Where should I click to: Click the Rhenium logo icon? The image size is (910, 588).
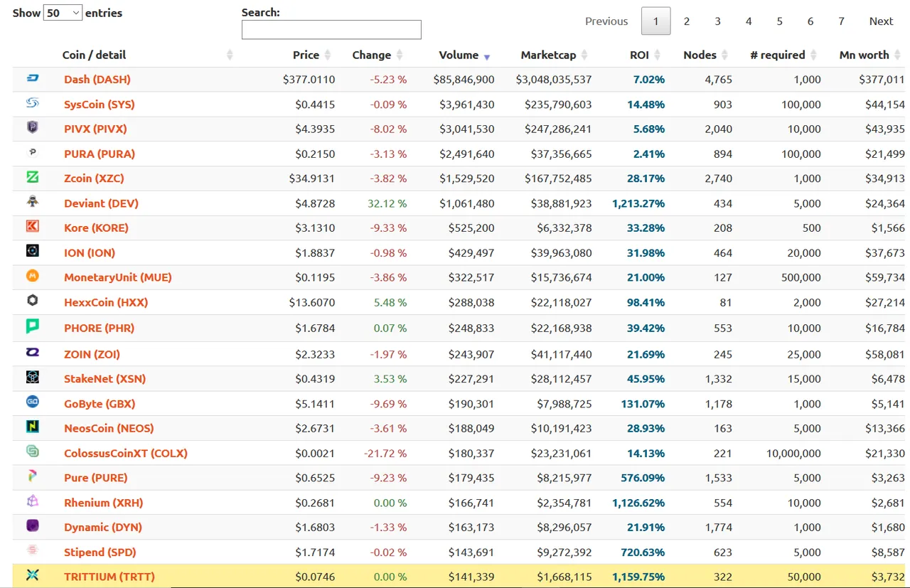pyautogui.click(x=32, y=501)
